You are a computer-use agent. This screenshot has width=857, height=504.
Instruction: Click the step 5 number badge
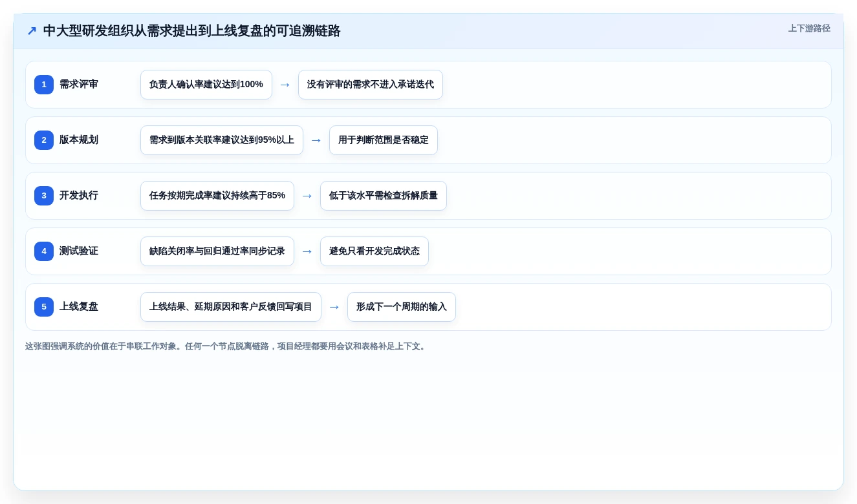click(x=44, y=307)
